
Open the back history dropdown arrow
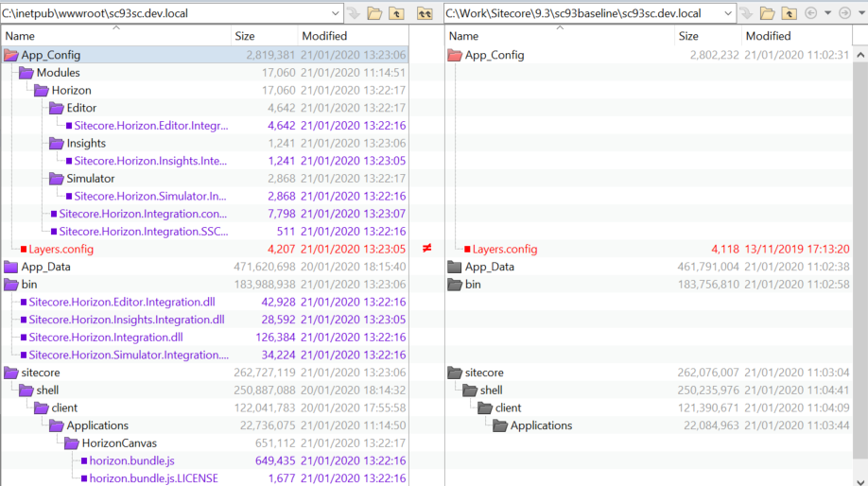click(x=828, y=13)
